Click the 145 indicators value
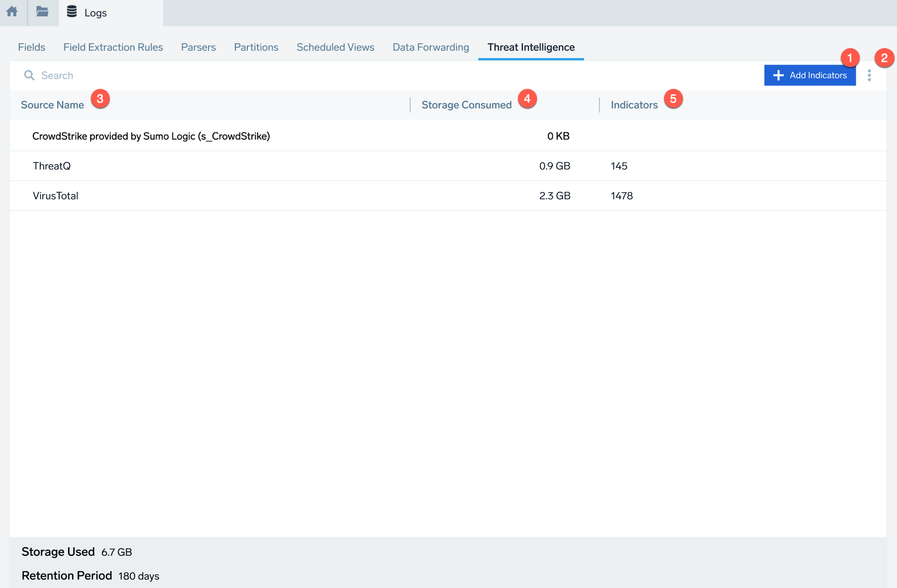The width and height of the screenshot is (897, 588). (x=619, y=166)
